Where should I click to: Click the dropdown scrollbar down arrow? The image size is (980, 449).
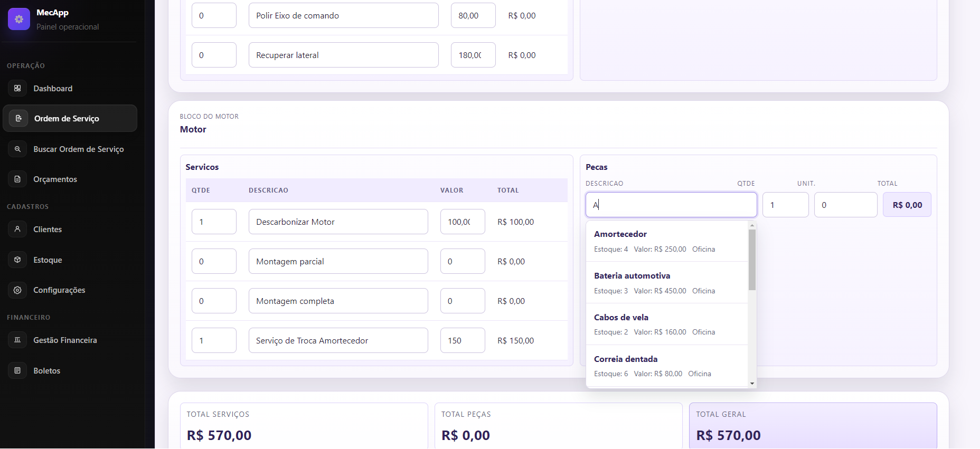[x=752, y=384]
